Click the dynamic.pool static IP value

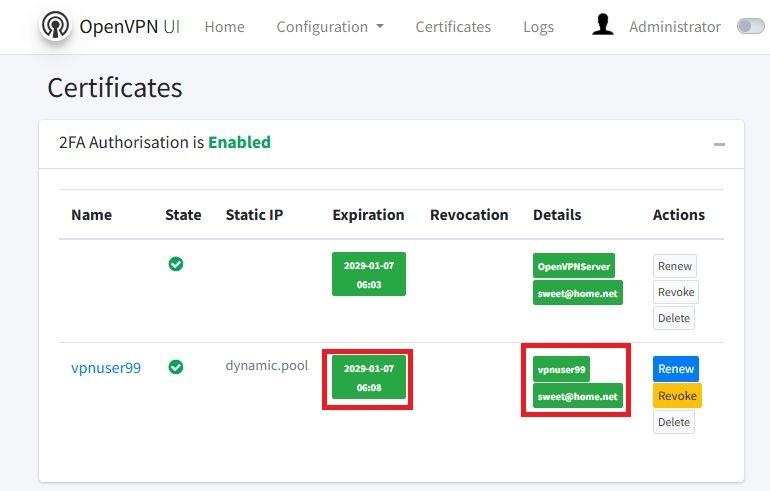point(267,366)
